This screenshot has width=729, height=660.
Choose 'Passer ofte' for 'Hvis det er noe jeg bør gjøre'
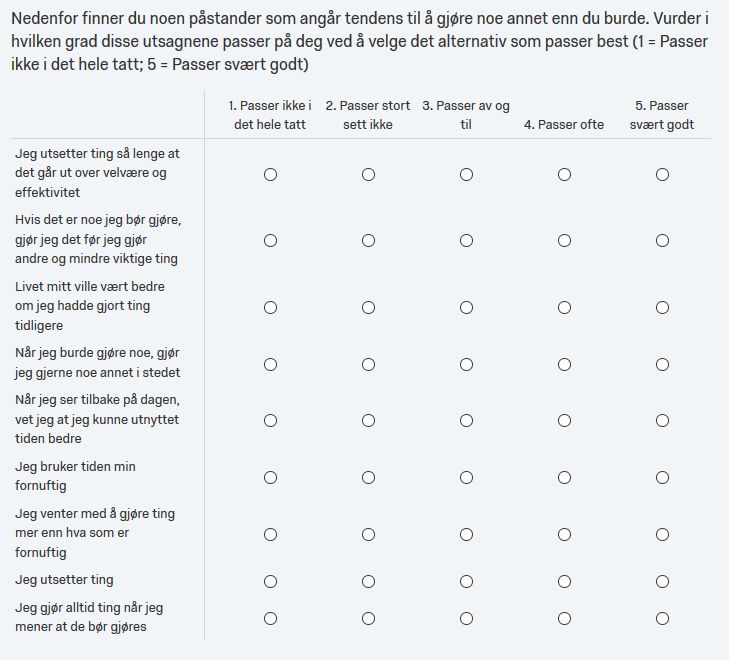(x=564, y=240)
